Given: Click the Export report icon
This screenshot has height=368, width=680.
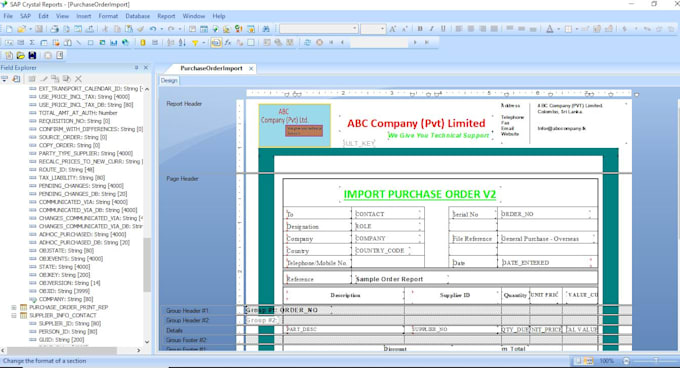Looking at the screenshot, I should pos(90,29).
